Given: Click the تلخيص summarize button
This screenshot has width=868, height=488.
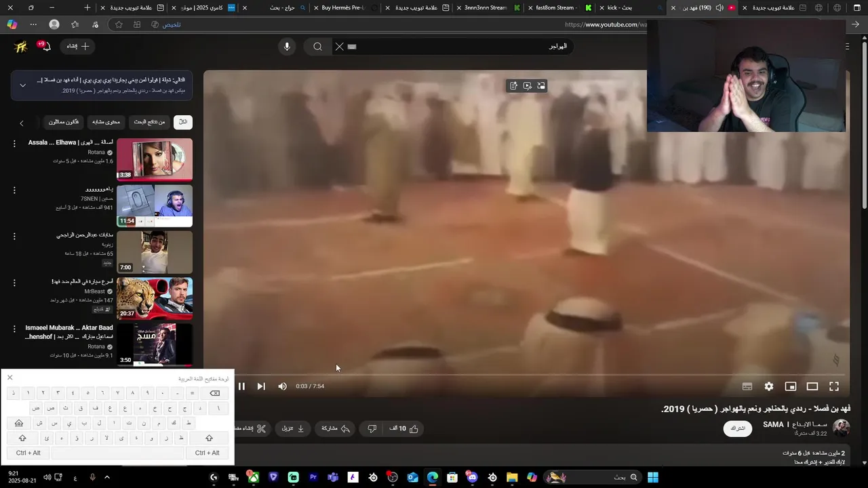Looking at the screenshot, I should (166, 24).
